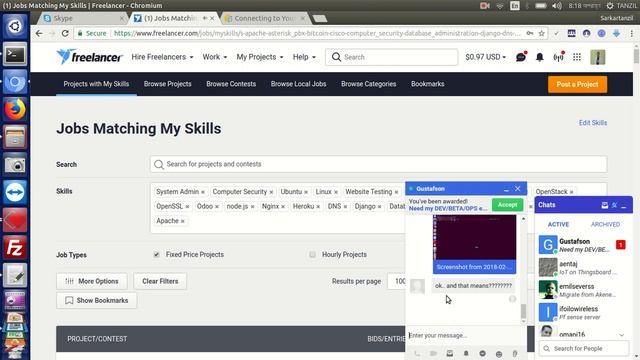Select the ACTIVE chats tab
This screenshot has width=640, height=360.
(x=558, y=224)
